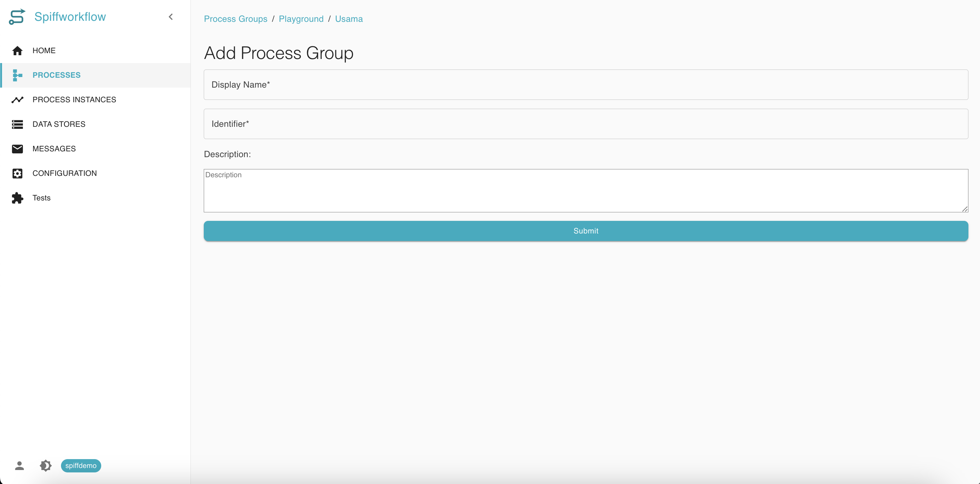
Task: Open DATA STORES menu item
Action: (95, 124)
